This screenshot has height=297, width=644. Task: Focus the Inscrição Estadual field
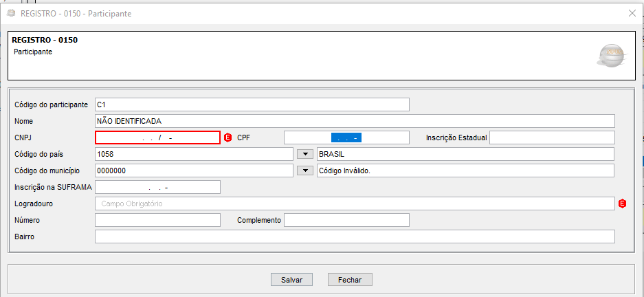[552, 137]
